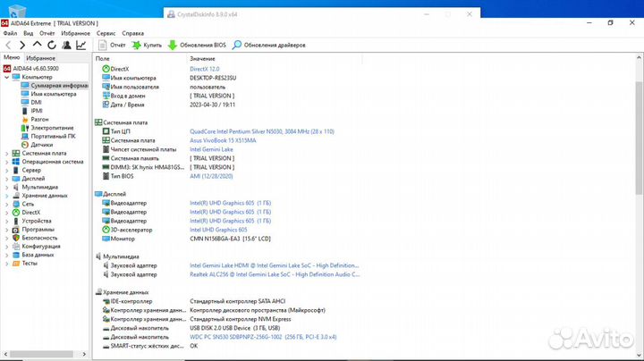The height and width of the screenshot is (361, 644).
Task: Expand the Дисплей tree node
Action: (6, 179)
